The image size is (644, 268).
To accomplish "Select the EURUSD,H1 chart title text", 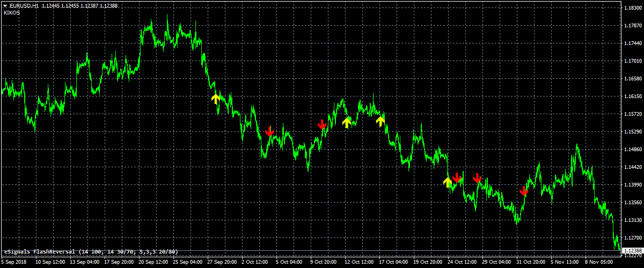I will [x=24, y=5].
